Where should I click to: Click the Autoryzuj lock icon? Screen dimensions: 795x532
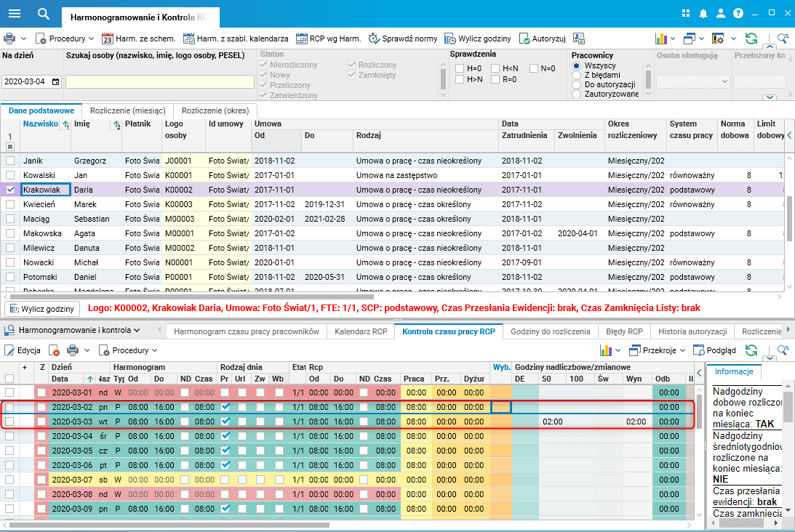[x=525, y=39]
